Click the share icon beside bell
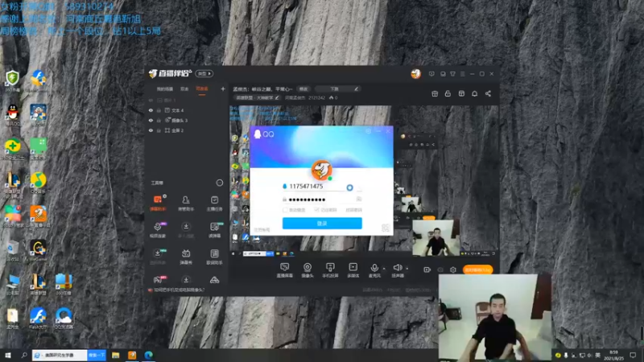 point(488,93)
